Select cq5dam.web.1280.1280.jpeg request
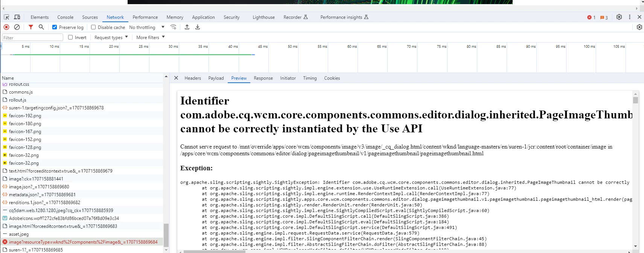The width and height of the screenshot is (644, 253). (82, 211)
